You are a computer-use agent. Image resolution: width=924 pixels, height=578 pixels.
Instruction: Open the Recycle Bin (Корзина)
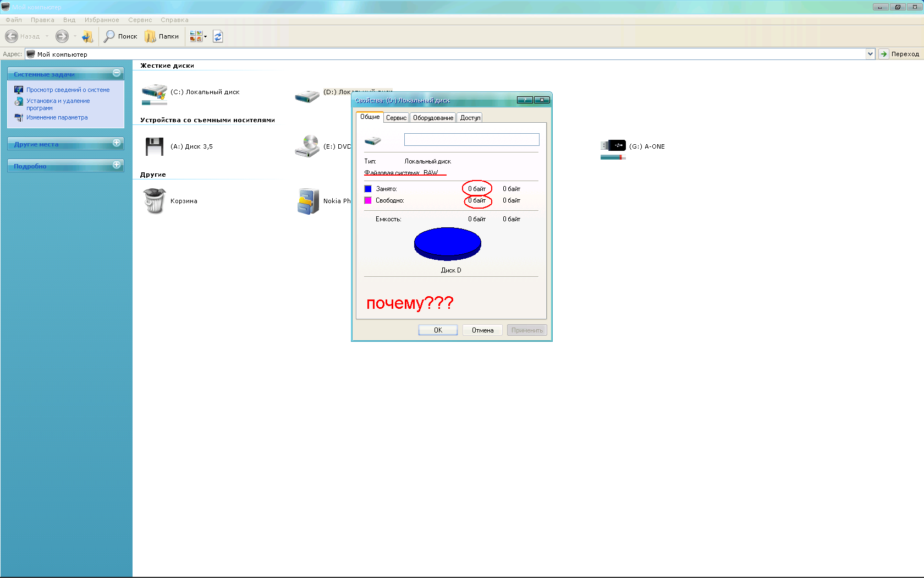[155, 201]
